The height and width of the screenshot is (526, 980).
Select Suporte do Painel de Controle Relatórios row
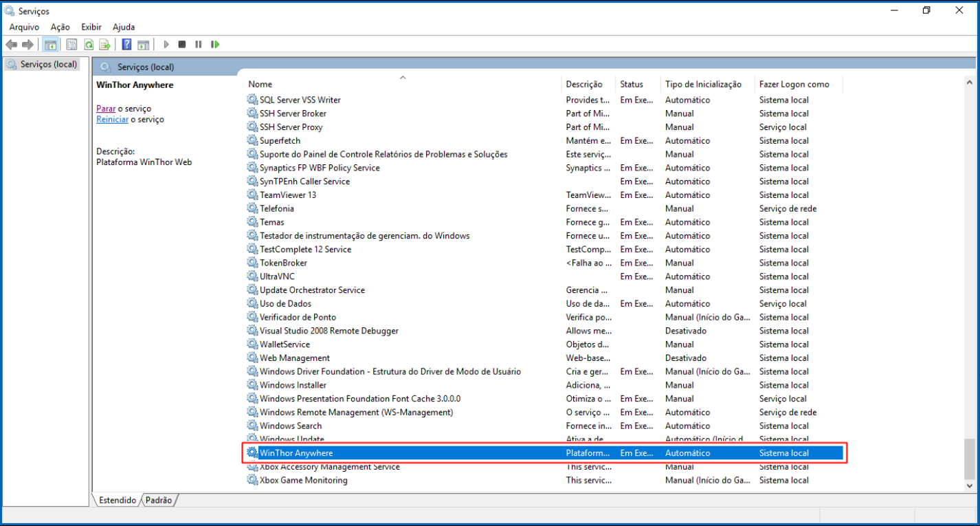(x=544, y=154)
